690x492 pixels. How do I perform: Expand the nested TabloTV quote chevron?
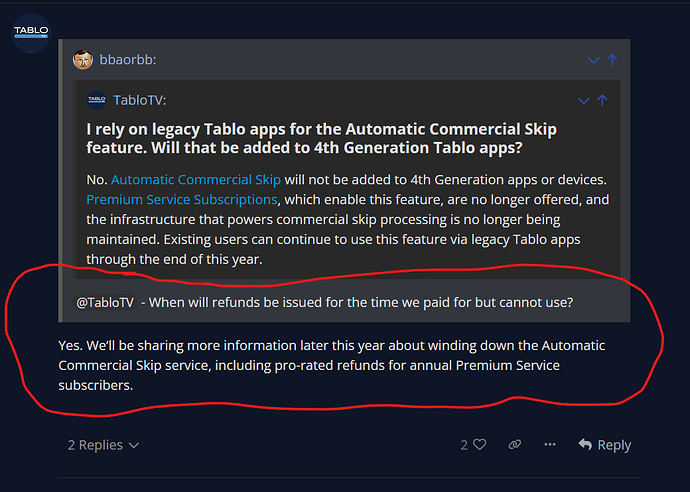click(x=583, y=101)
